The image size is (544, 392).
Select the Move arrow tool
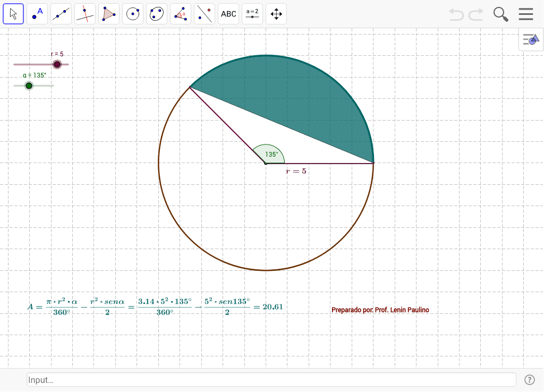(x=13, y=14)
